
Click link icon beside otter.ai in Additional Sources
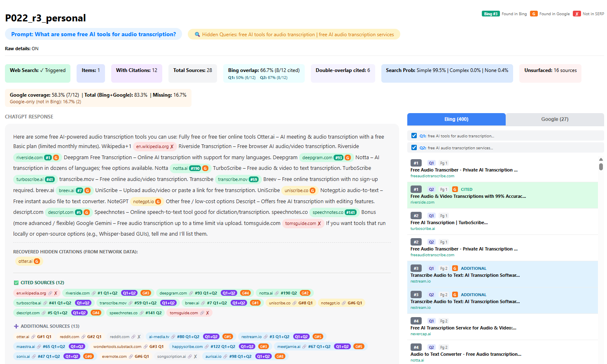[34, 337]
